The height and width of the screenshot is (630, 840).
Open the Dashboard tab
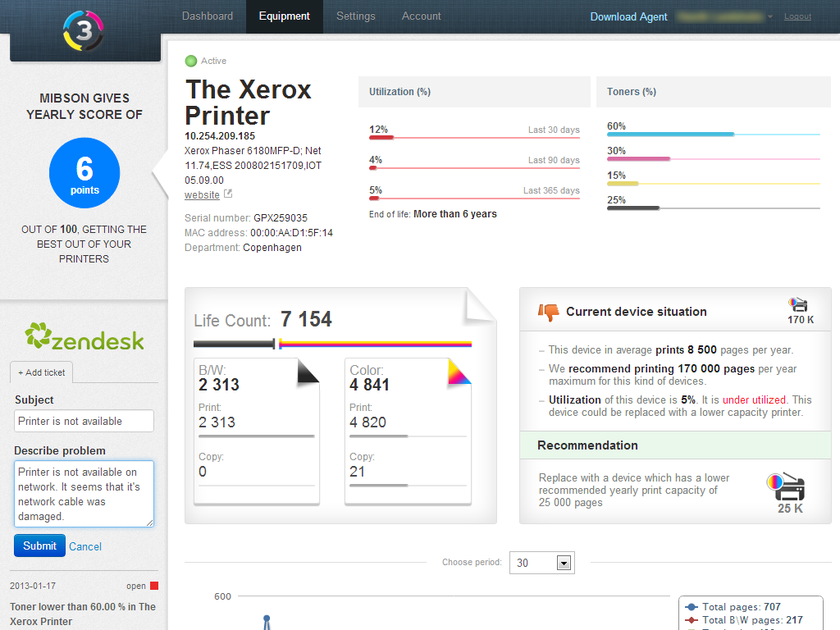click(x=208, y=16)
